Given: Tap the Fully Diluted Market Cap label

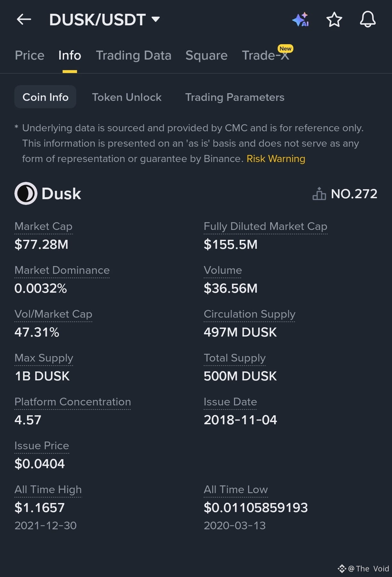Looking at the screenshot, I should (x=265, y=226).
